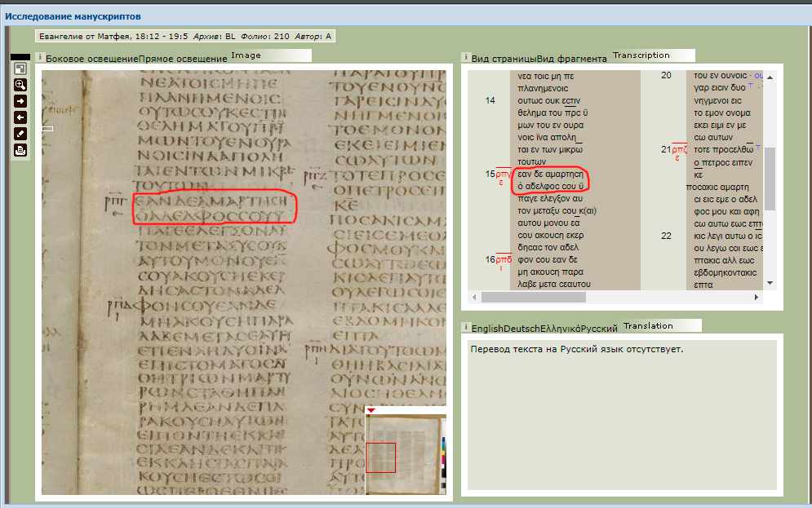Click the Евангелие от Матфея reference header
This screenshot has height=508, width=812.
[x=185, y=36]
